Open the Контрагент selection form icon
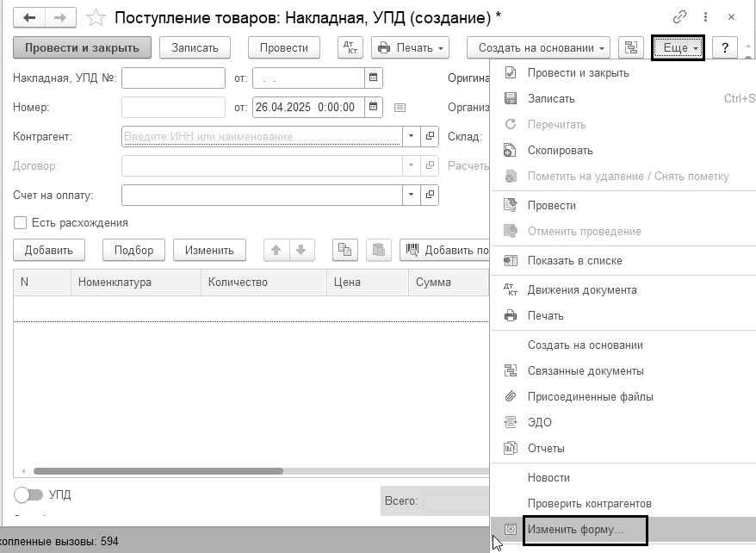This screenshot has width=756, height=553. coord(430,136)
